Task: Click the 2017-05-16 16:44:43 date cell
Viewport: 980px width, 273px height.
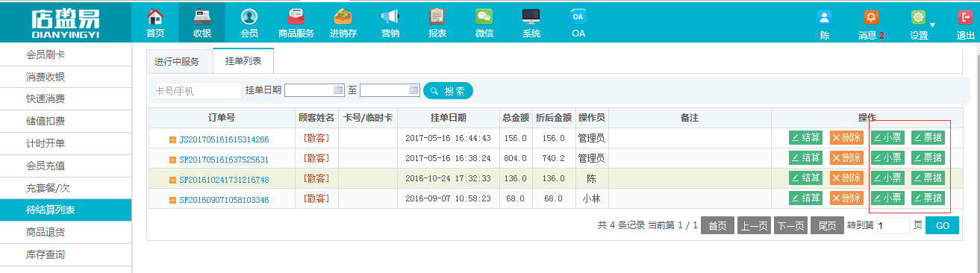Action: pyautogui.click(x=449, y=138)
